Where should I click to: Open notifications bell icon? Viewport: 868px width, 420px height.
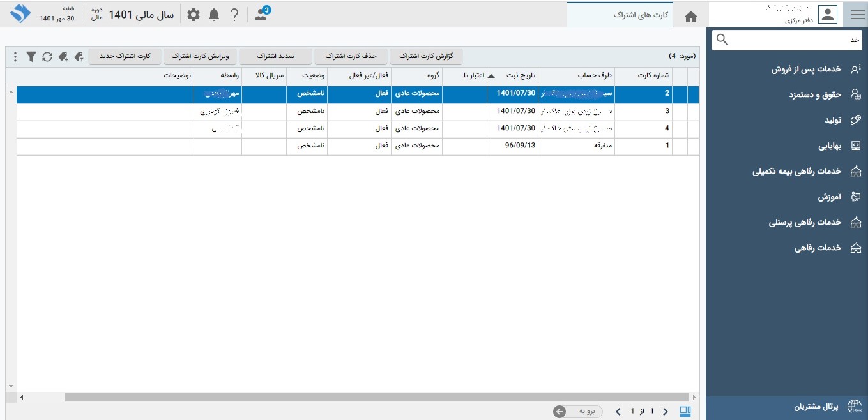[x=214, y=15]
